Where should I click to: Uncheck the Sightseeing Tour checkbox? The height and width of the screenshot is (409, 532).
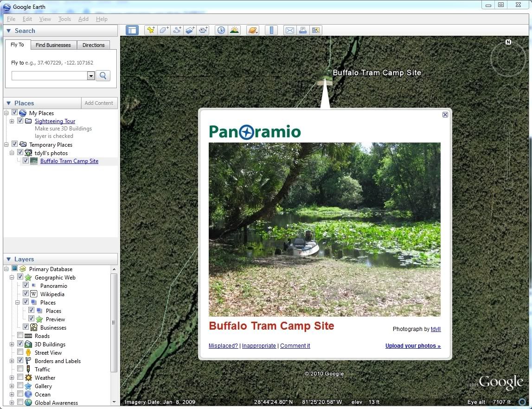pos(20,121)
